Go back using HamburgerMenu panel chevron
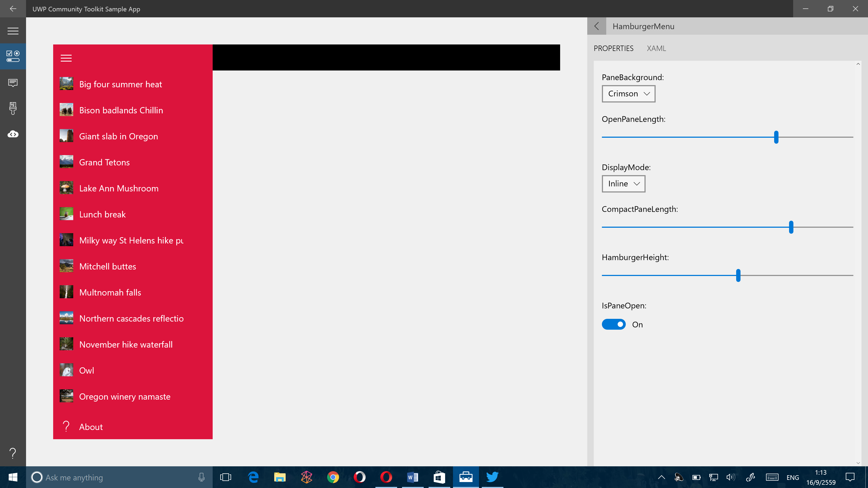 (x=596, y=26)
